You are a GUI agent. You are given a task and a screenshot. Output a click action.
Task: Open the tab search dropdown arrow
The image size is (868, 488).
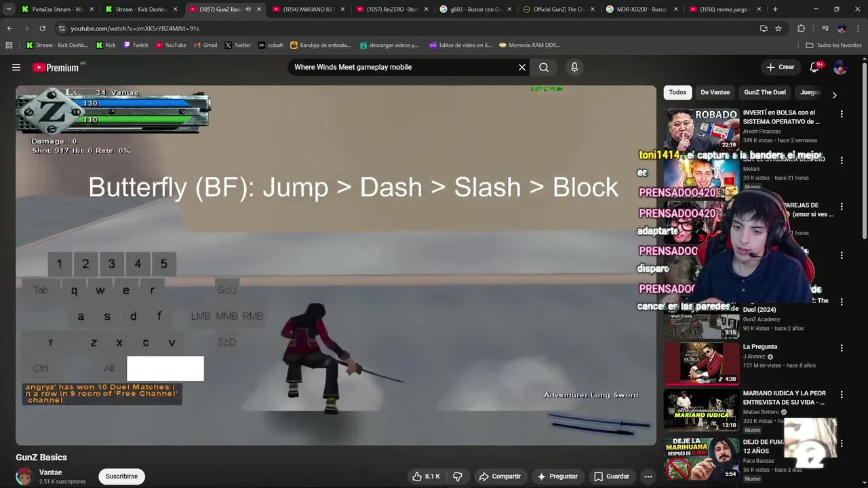[9, 9]
